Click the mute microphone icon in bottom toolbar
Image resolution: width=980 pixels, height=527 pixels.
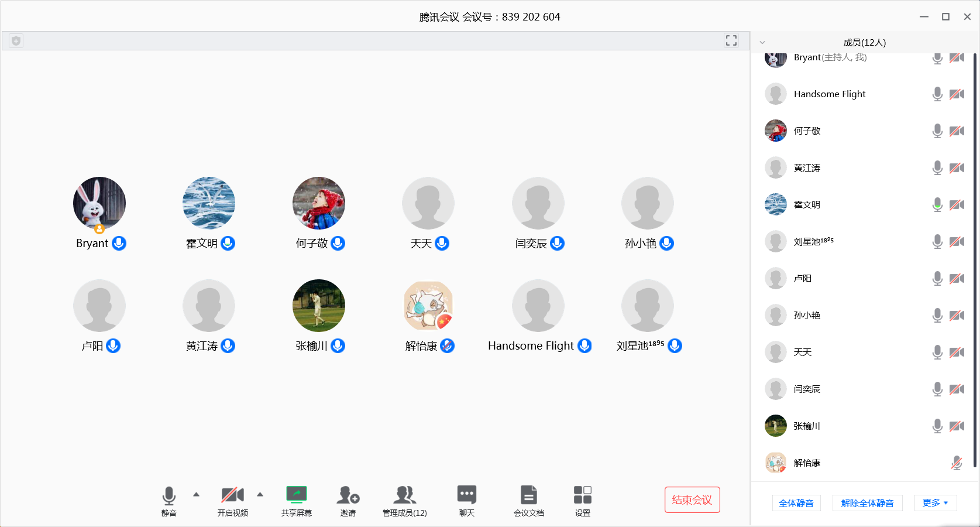[x=169, y=497]
